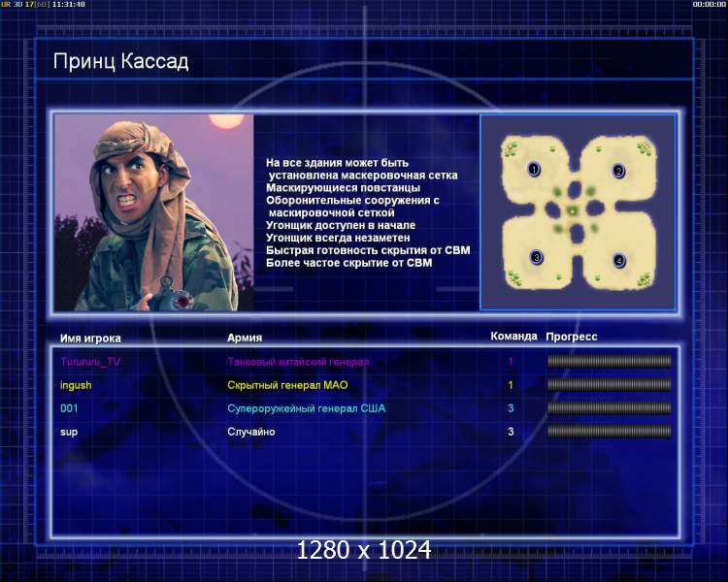Viewport: 728px width, 582px height.
Task: Click 'Быстрая готовность скрытия от СВМ' line
Action: coord(368,250)
